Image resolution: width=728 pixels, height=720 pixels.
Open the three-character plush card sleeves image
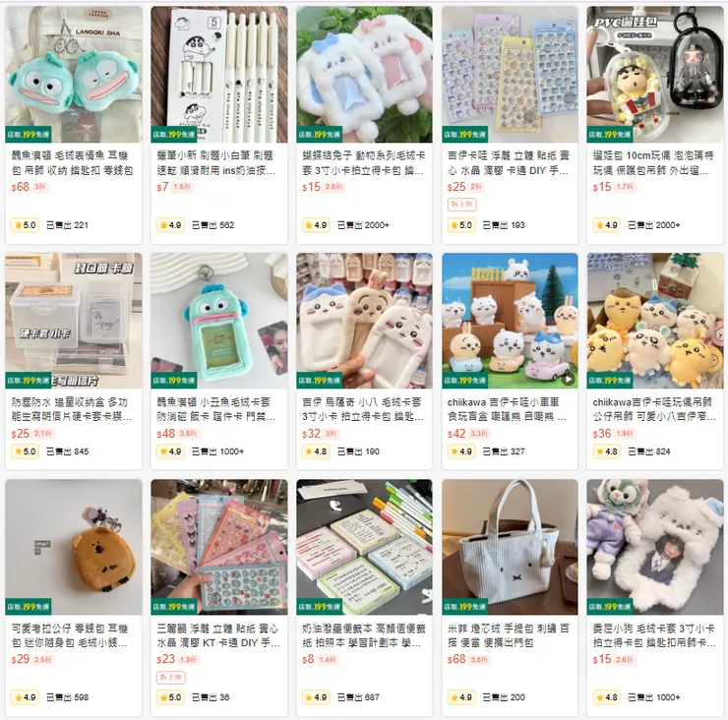point(364,321)
